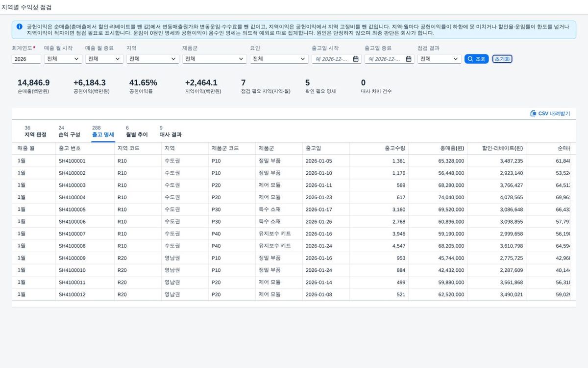The width and height of the screenshot is (588, 368).
Task: Open the 출고일 시작 calendar picker icon
Action: pyautogui.click(x=356, y=59)
